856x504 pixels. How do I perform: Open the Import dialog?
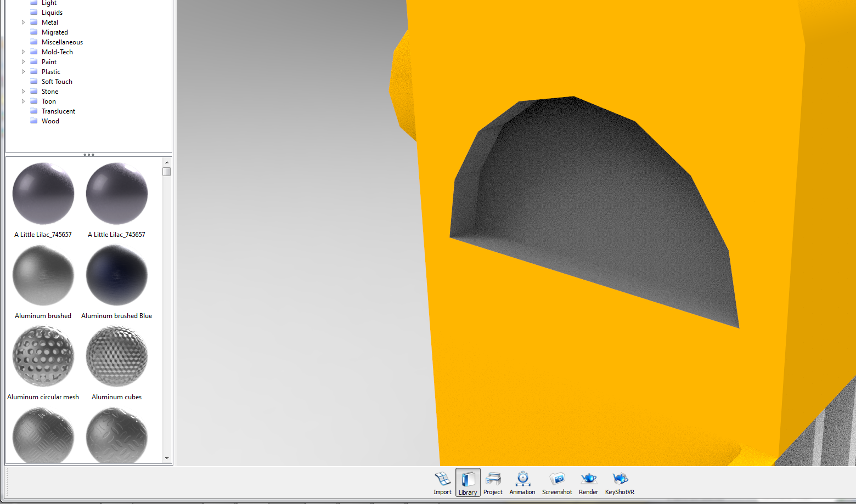(x=442, y=482)
